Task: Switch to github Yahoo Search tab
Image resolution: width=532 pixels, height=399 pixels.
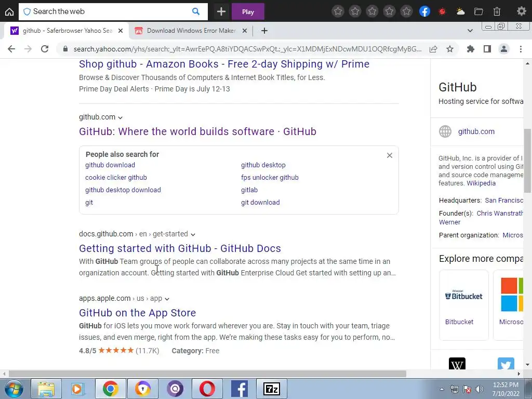Action: coord(67,31)
